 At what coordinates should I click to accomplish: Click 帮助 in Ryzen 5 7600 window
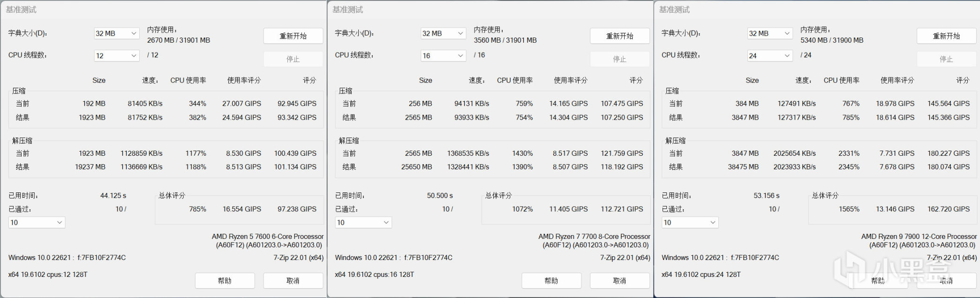pyautogui.click(x=225, y=281)
